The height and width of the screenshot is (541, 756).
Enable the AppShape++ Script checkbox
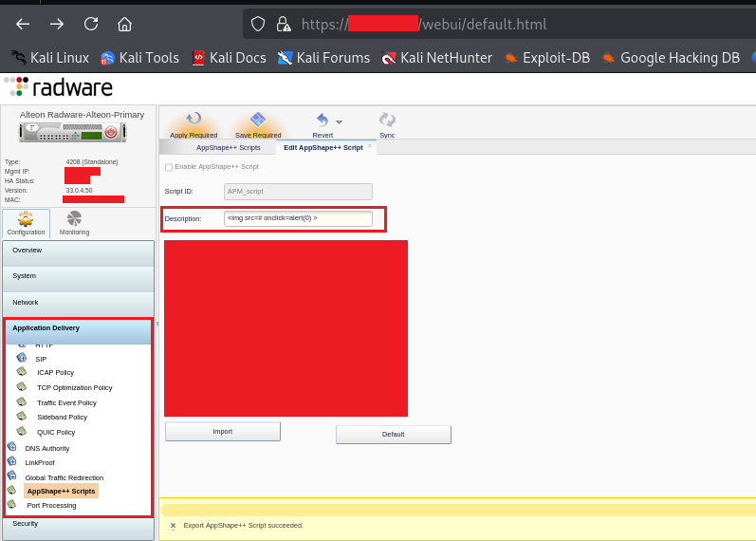[169, 167]
